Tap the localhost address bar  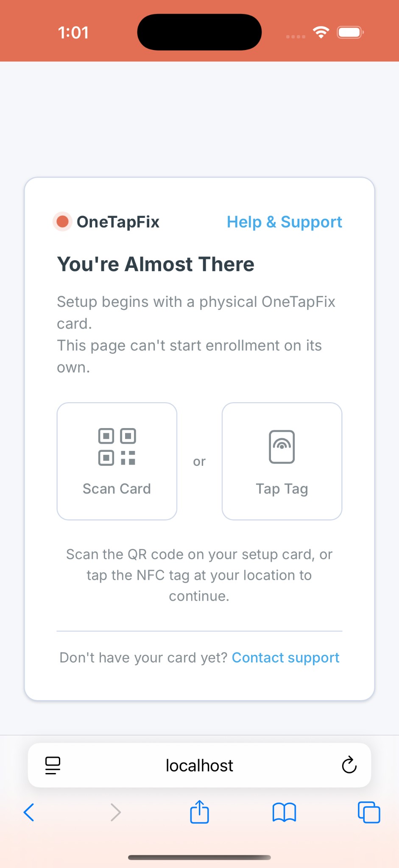199,765
